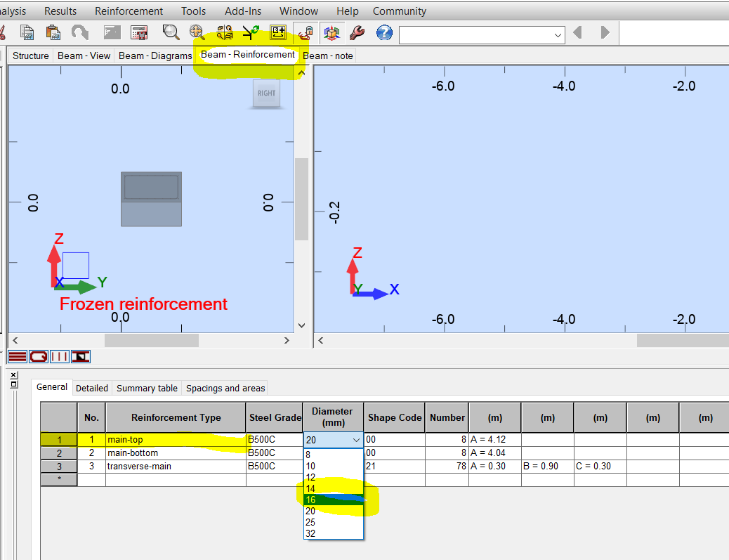Image resolution: width=729 pixels, height=560 pixels.
Task: Click the wrench settings toolbar icon
Action: (357, 32)
